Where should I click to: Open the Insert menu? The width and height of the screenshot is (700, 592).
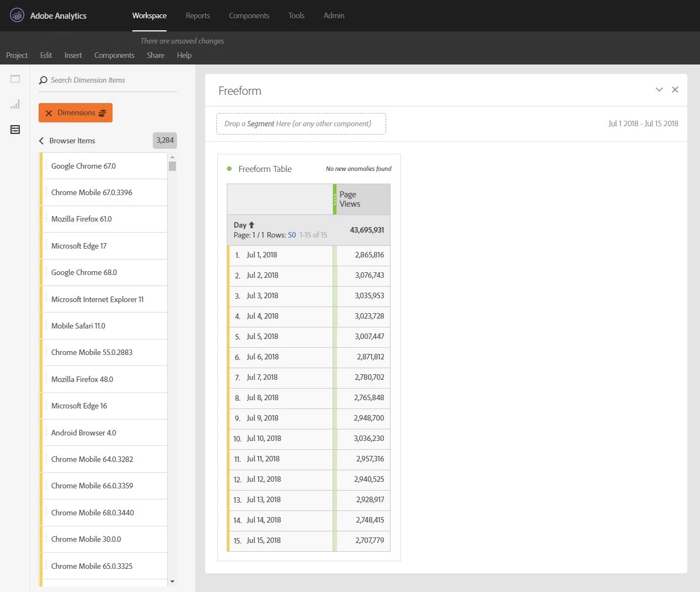pos(73,55)
